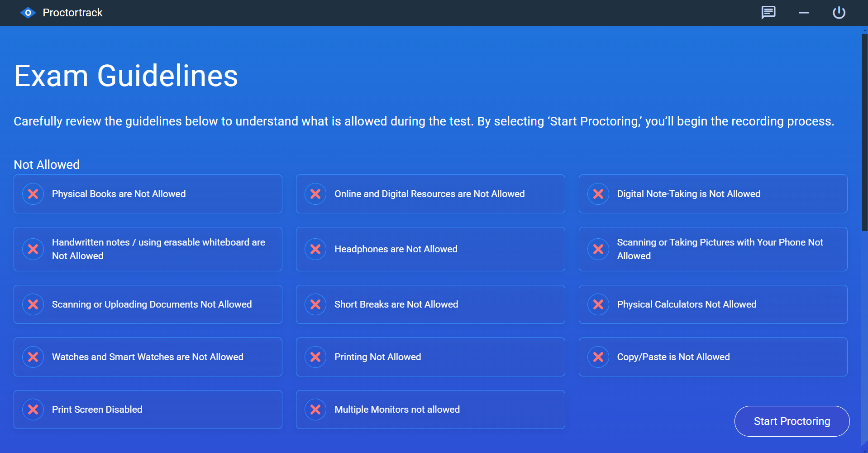Screen dimensions: 868x453
Task: Click the X icon beside Handwritten notes
Action: click(33, 249)
